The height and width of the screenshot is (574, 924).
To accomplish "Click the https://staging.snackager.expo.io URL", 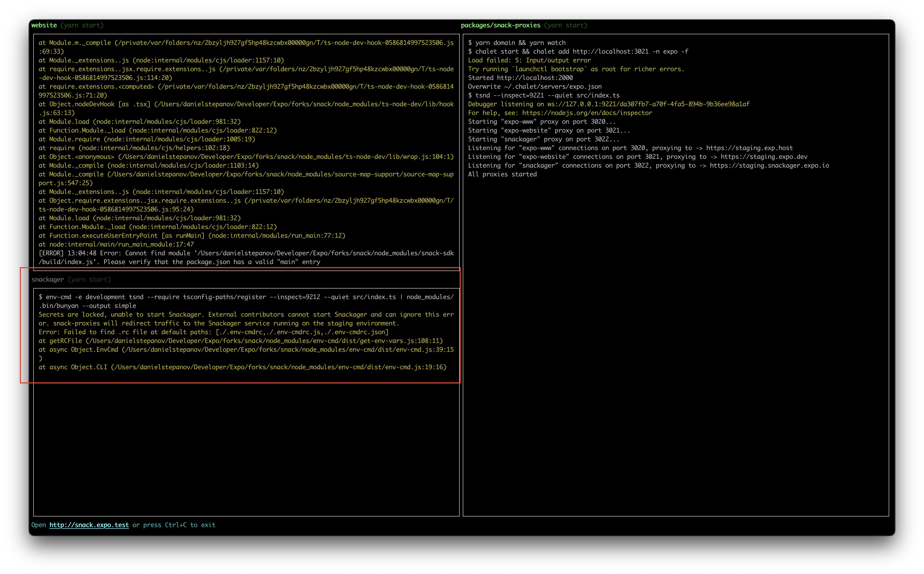I will tap(769, 166).
